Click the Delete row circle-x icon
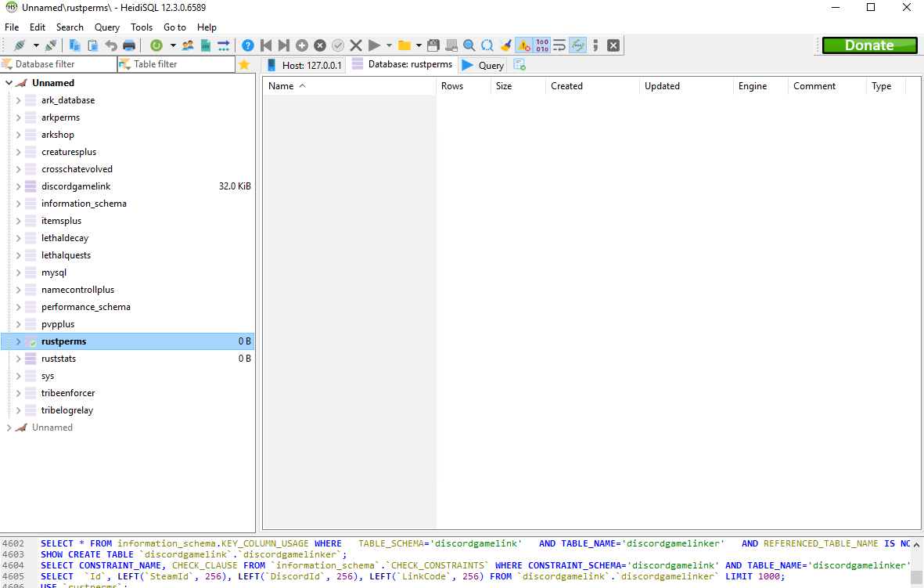This screenshot has width=924, height=588. 320,45
